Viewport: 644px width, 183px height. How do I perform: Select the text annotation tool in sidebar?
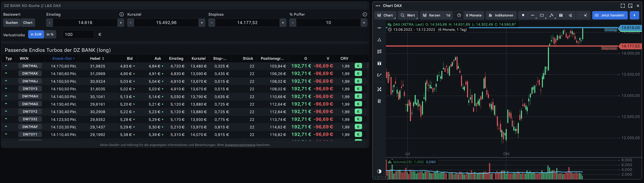[379, 64]
